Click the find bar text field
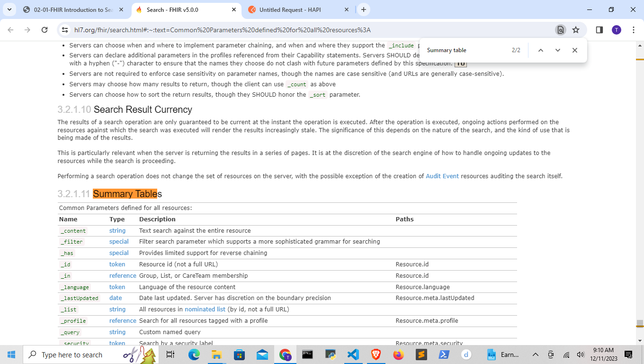This screenshot has width=644, height=364. coord(464,50)
